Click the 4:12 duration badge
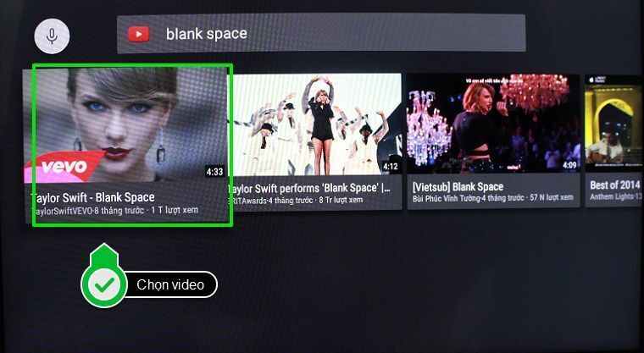 pos(391,167)
